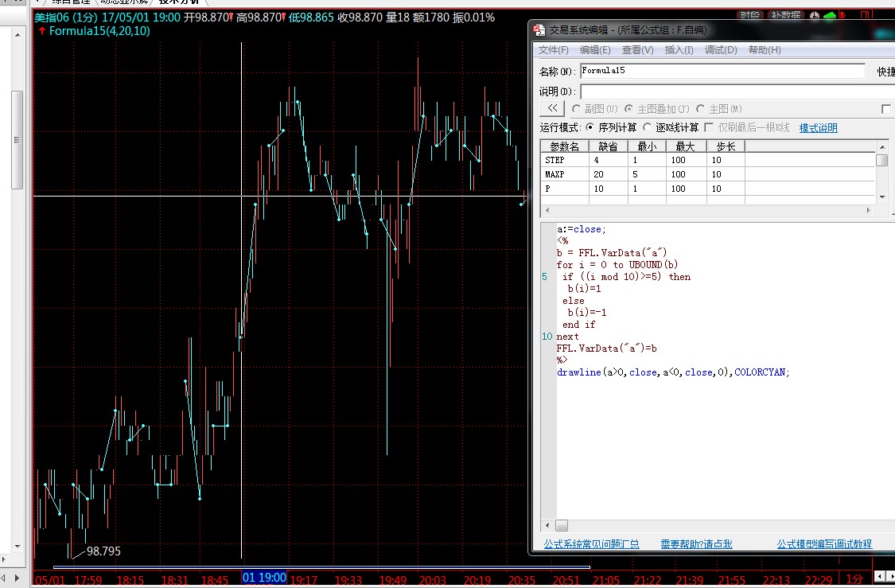Open the 模式说明 link
The height and width of the screenshot is (588, 895).
[818, 128]
